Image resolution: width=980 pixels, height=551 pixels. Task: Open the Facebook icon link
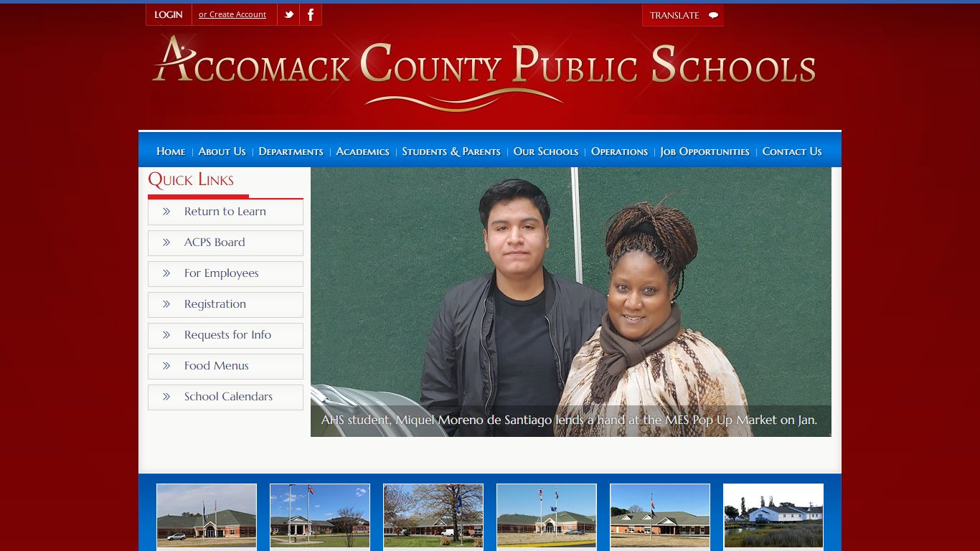(311, 14)
